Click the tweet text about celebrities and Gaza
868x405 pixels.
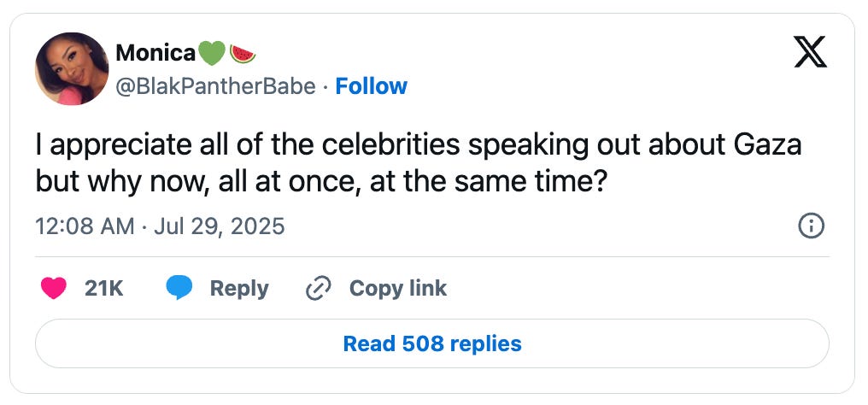(x=419, y=147)
